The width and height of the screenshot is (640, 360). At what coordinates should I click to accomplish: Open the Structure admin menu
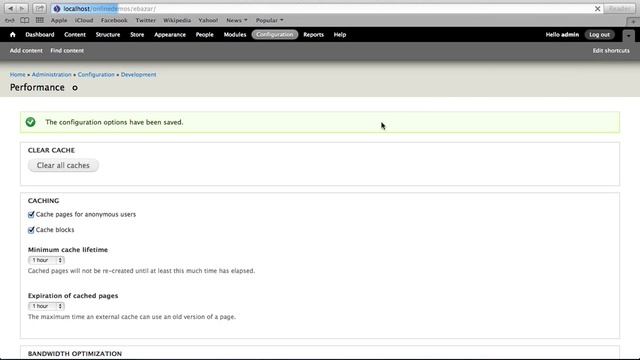coord(108,35)
